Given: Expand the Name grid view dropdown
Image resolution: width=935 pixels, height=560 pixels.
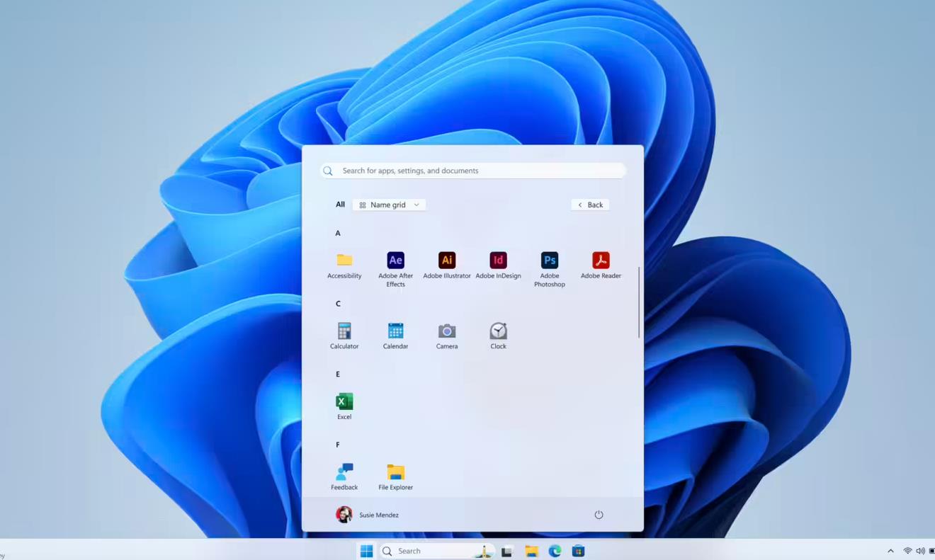Looking at the screenshot, I should [x=389, y=205].
